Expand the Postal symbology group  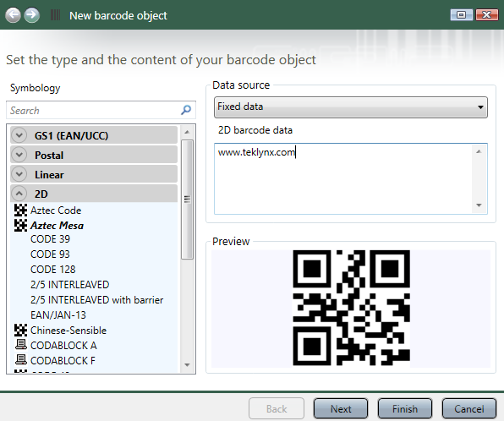click(x=19, y=155)
